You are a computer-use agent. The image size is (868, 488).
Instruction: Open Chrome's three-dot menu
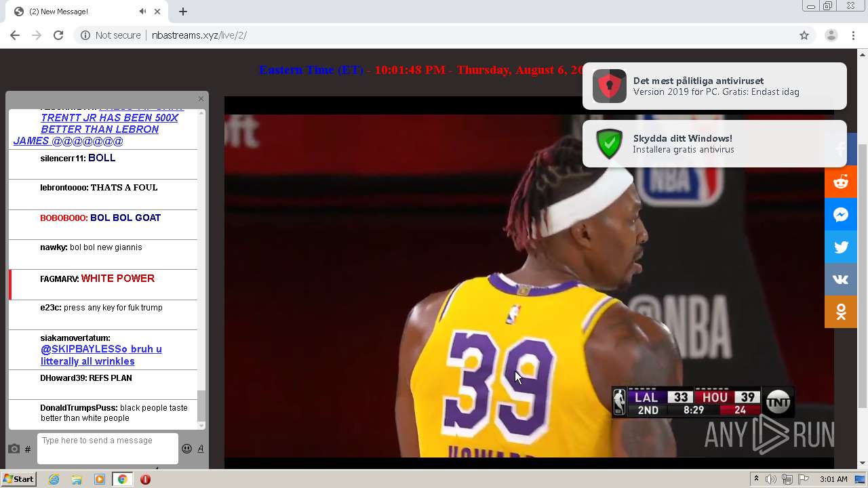click(x=854, y=35)
